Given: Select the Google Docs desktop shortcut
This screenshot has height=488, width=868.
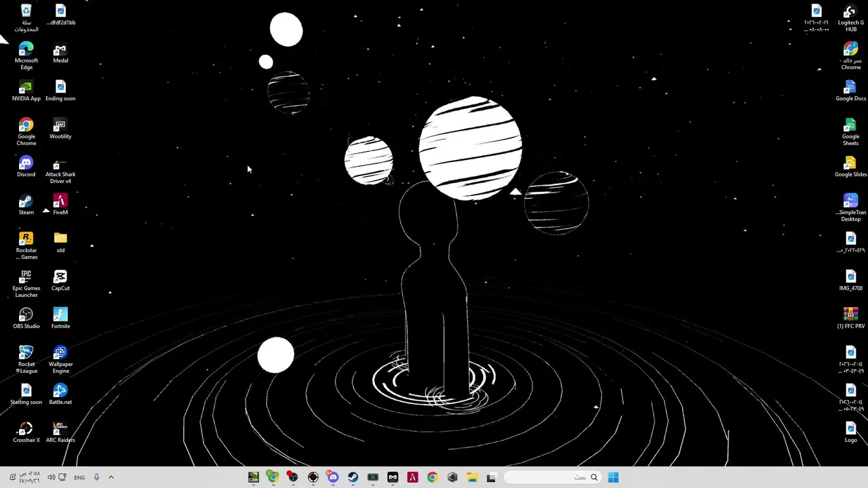Looking at the screenshot, I should tap(850, 91).
